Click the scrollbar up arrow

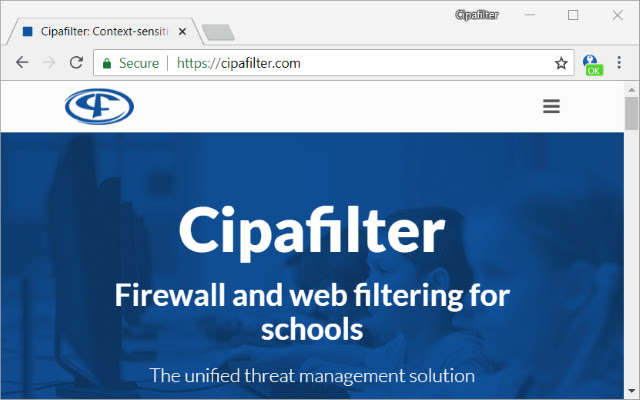click(x=631, y=89)
